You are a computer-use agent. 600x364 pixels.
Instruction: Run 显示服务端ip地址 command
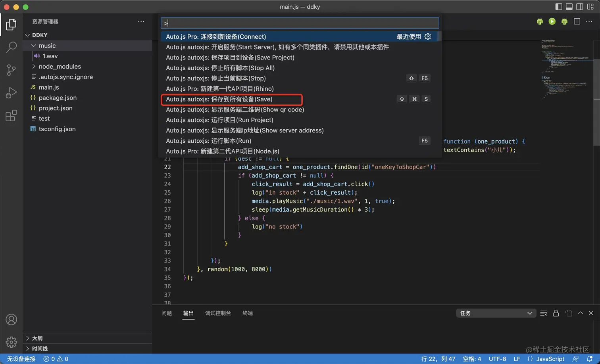coord(300,130)
